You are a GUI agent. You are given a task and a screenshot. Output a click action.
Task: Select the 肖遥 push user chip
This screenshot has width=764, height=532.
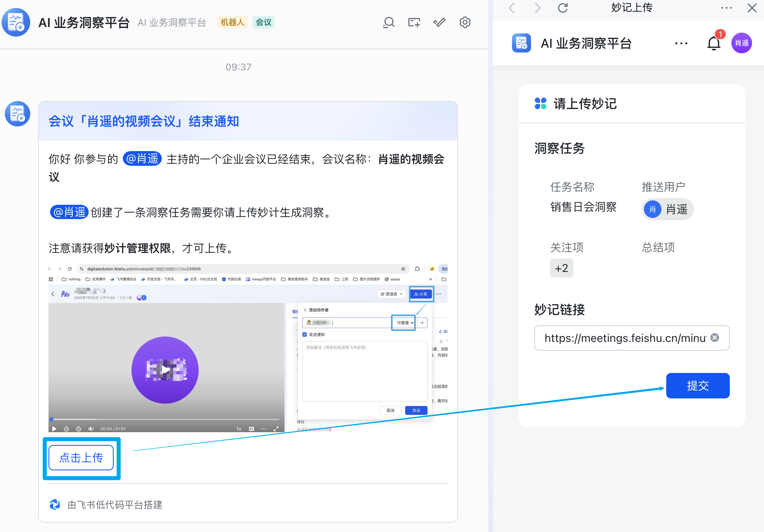click(667, 209)
